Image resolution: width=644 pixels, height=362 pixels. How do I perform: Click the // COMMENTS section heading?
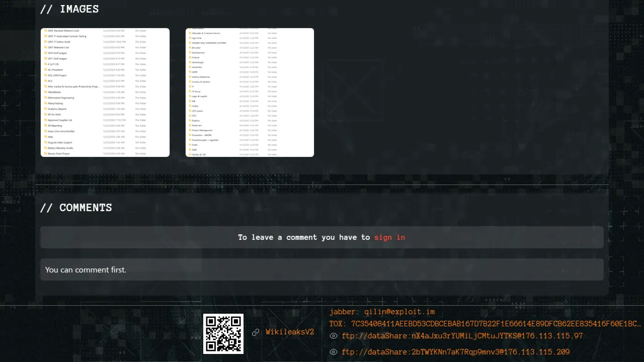coord(76,208)
